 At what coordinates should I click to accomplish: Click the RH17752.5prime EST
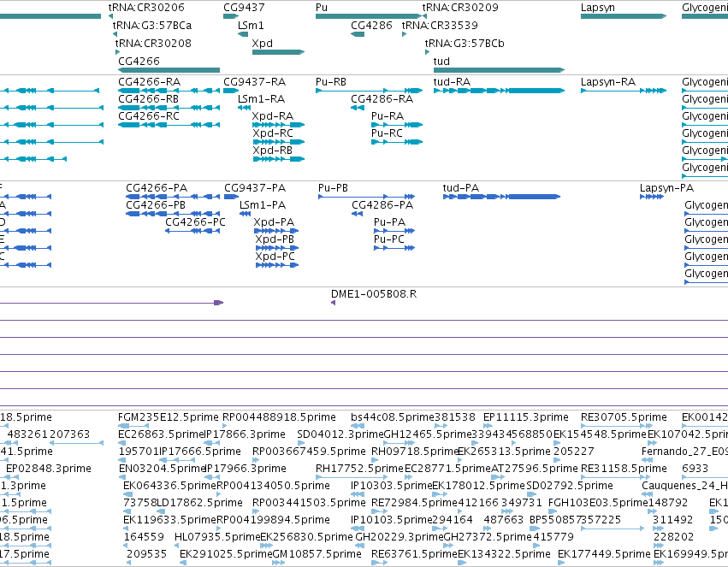point(352,477)
